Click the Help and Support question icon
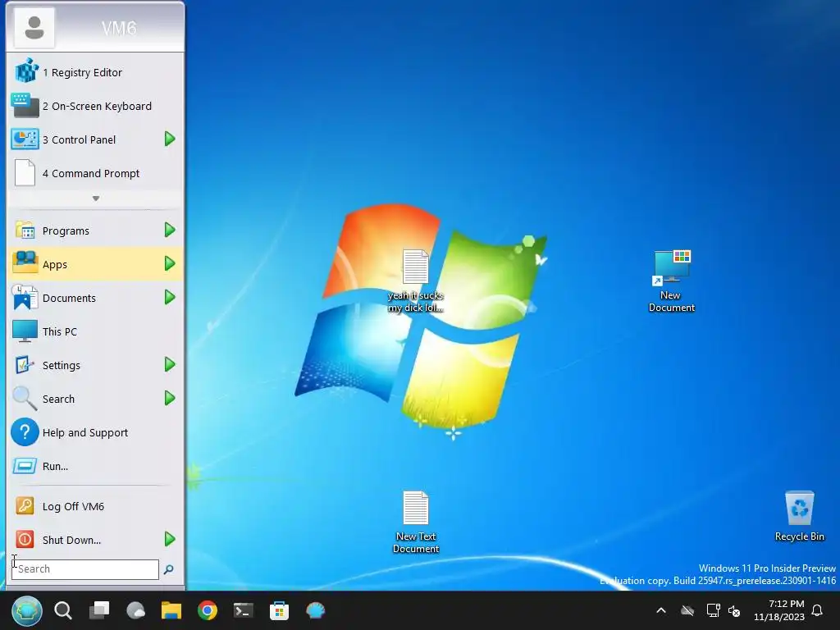840x630 pixels. click(25, 432)
